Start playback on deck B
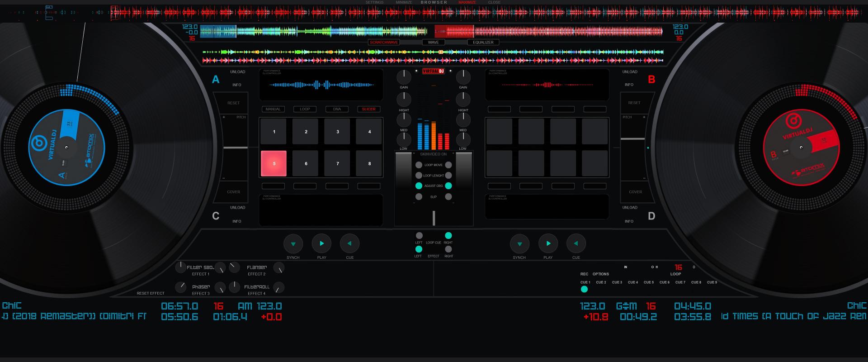This screenshot has width=868, height=362. (x=548, y=243)
